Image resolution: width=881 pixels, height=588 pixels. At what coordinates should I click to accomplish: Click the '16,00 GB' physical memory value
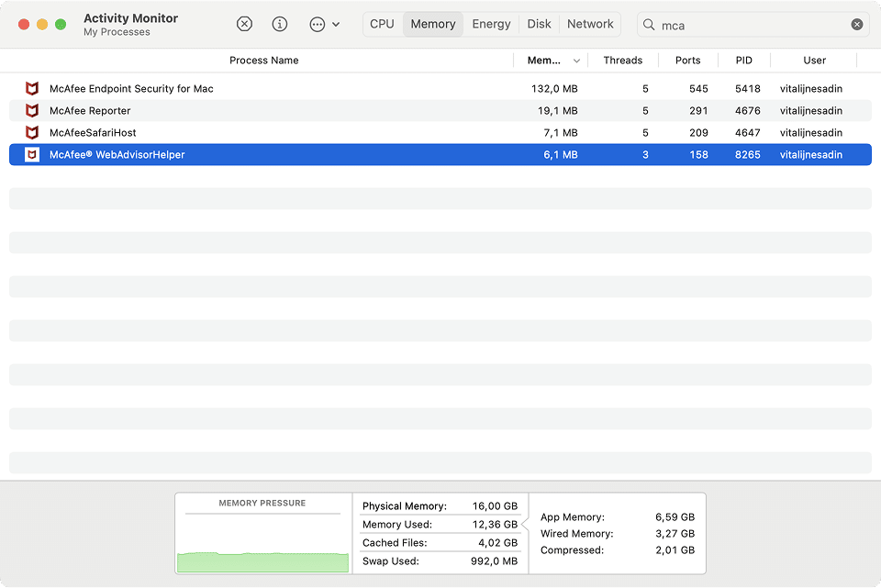495,506
